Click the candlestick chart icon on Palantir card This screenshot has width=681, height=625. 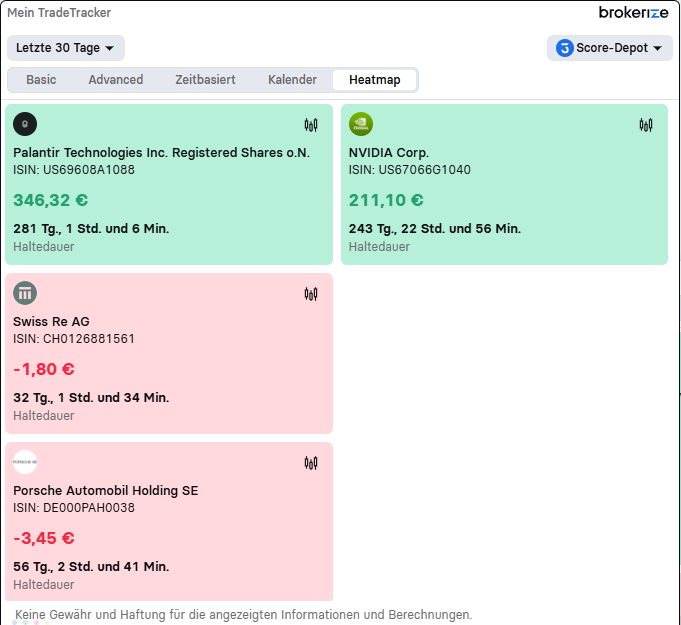(x=311, y=125)
